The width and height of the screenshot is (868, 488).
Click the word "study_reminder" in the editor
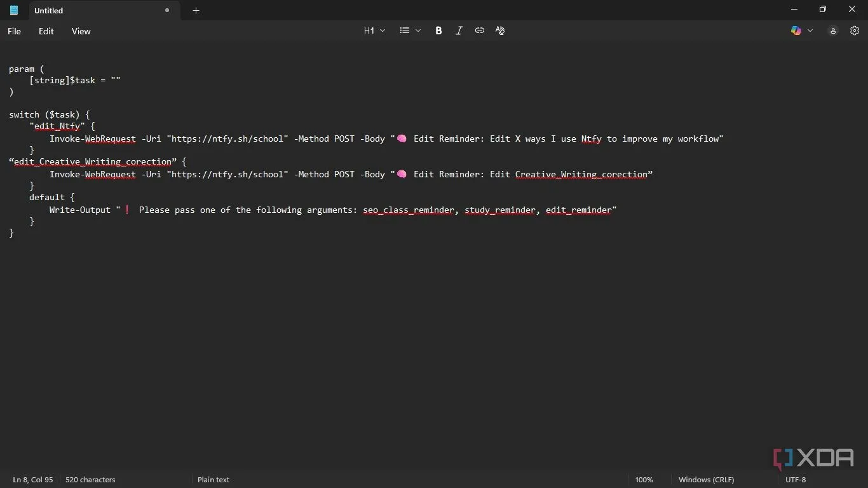[x=500, y=210]
